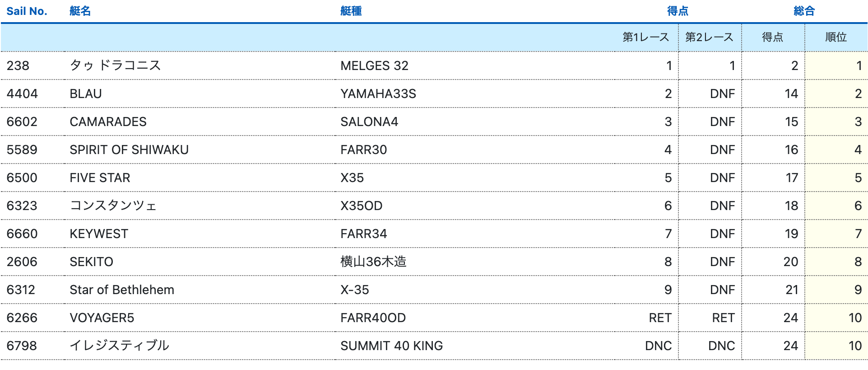Click the VOYAGER5 boat name

coord(102,318)
